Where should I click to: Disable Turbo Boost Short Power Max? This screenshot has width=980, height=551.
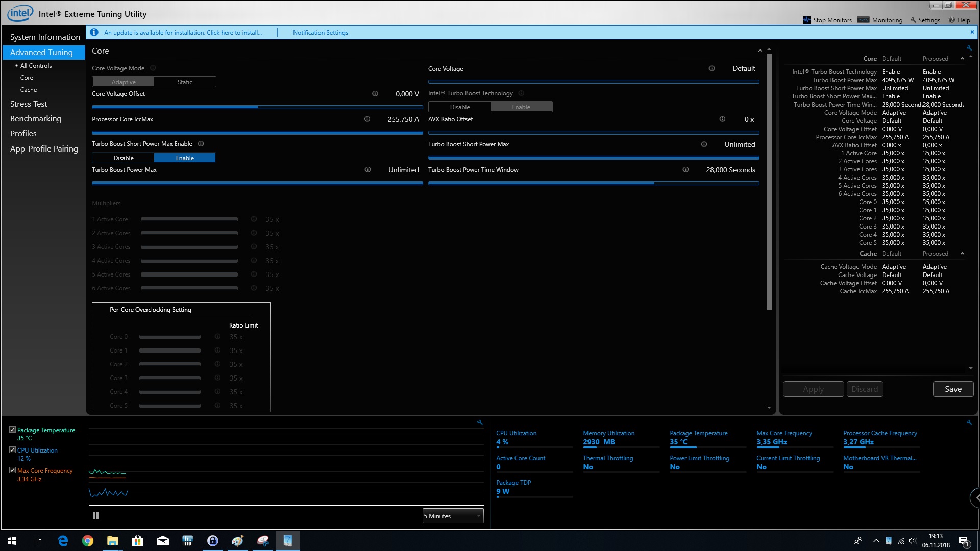124,158
